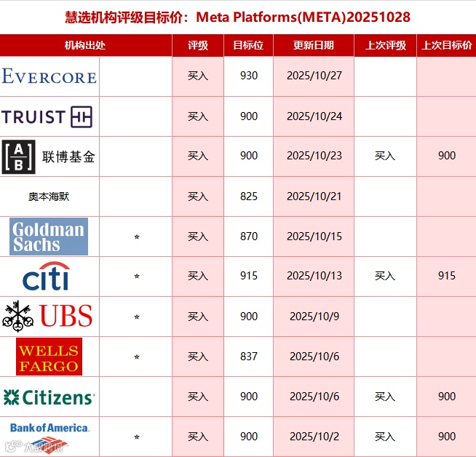Click the 上次评级 column header
Viewport: 476px width, 457px height.
tap(386, 45)
